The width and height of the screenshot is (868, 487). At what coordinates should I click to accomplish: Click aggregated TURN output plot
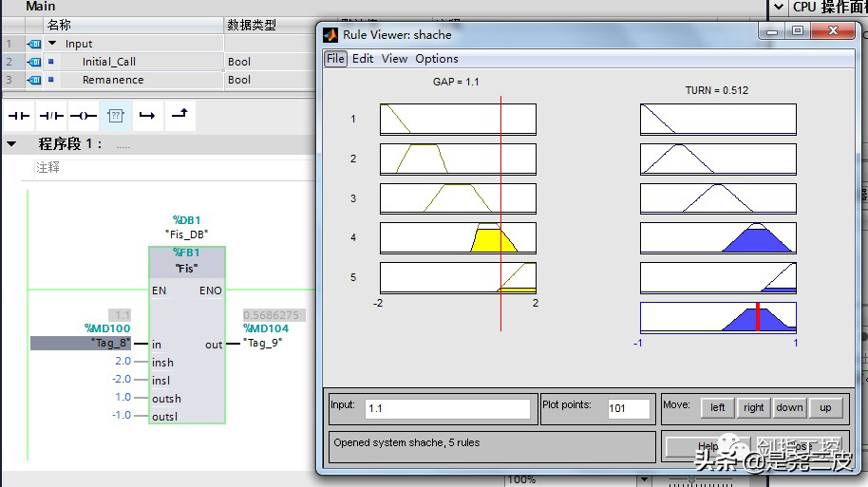718,317
